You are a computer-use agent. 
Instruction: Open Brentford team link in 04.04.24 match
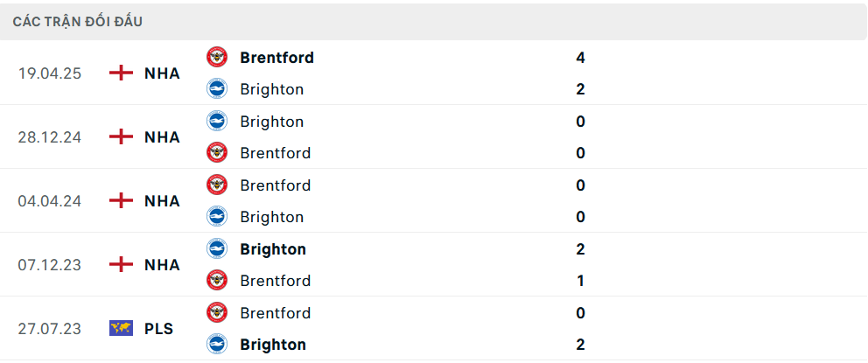pyautogui.click(x=275, y=185)
